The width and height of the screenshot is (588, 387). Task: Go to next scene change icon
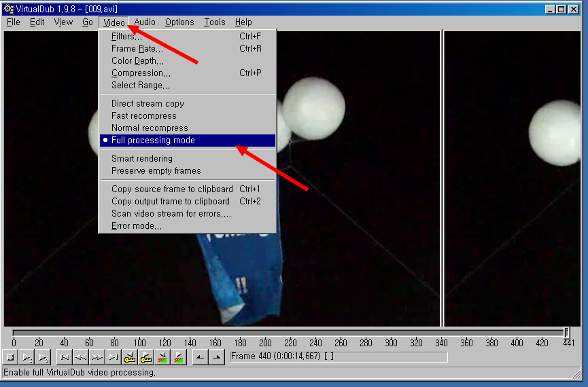[x=179, y=357]
